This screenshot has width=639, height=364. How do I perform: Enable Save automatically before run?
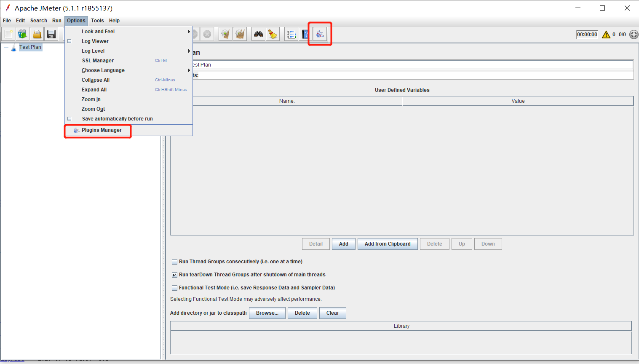click(x=70, y=119)
